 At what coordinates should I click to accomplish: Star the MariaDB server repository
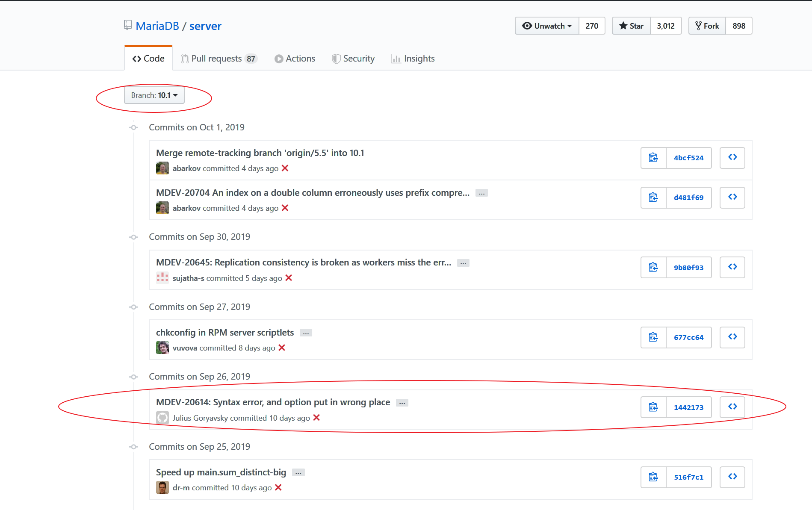pyautogui.click(x=631, y=26)
